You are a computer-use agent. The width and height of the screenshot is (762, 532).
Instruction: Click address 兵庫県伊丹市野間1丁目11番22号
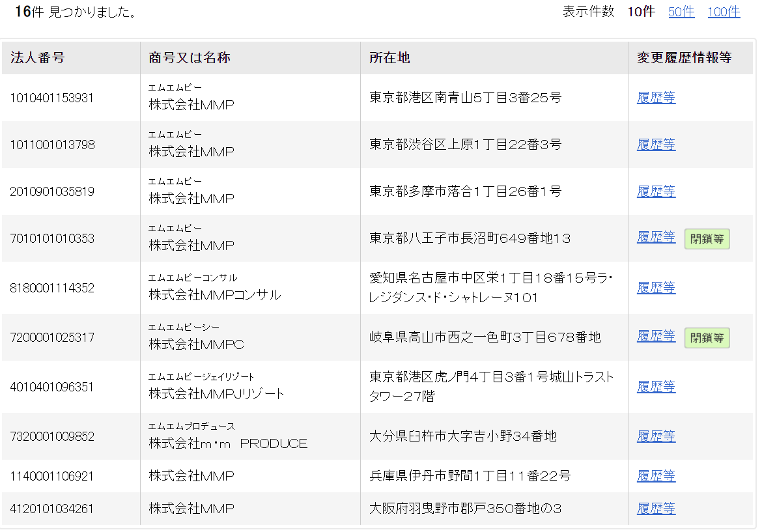(470, 476)
